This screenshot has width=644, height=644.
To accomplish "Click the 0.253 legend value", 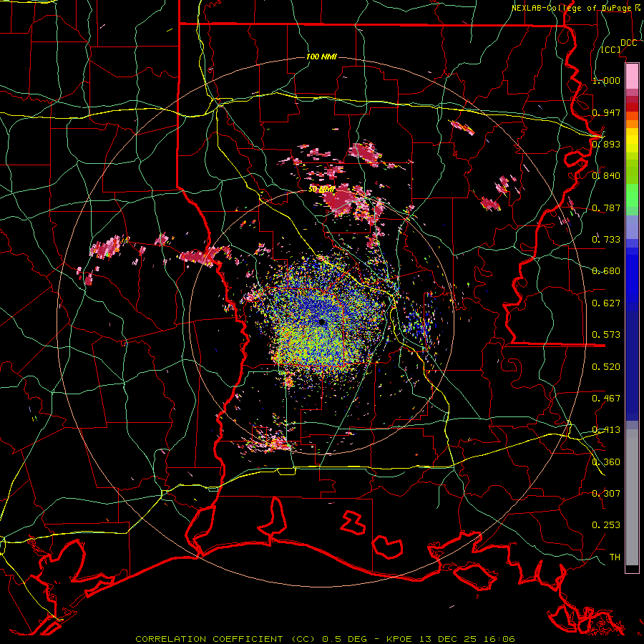I will tap(606, 525).
